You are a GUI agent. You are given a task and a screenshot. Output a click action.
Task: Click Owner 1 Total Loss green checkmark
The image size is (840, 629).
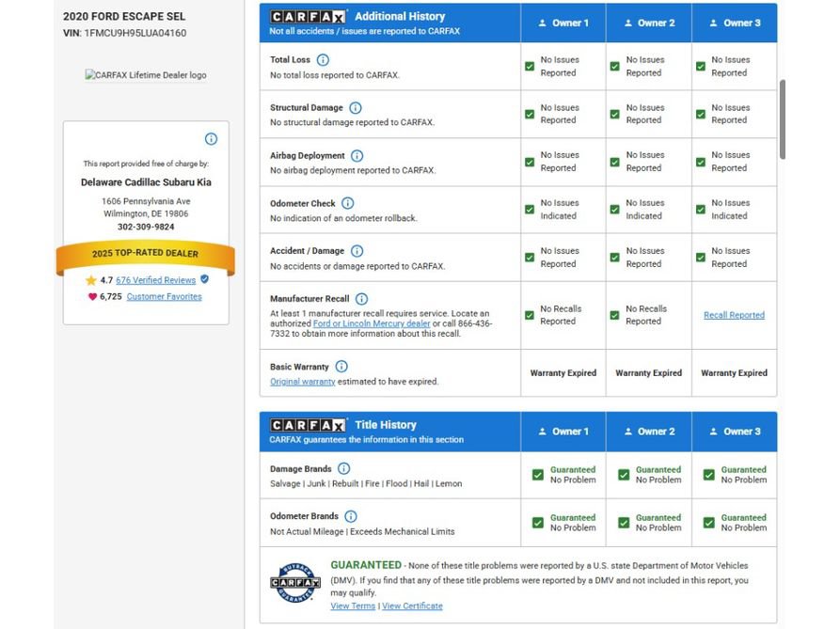pyautogui.click(x=530, y=67)
